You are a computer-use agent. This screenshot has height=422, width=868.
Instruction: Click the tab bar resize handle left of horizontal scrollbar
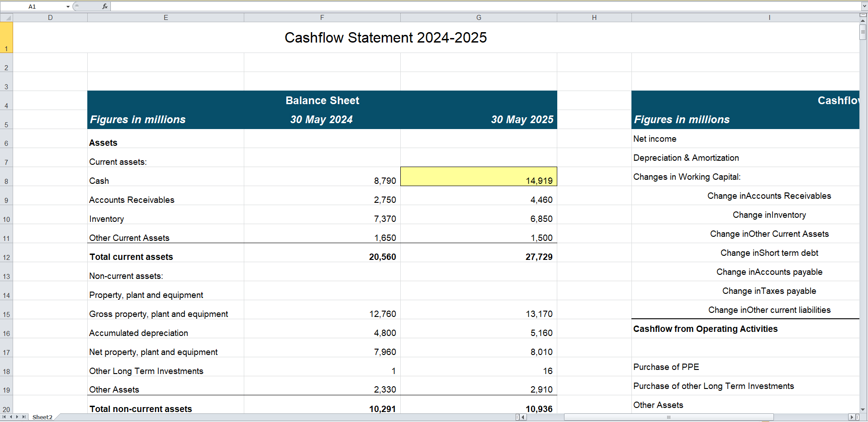click(517, 417)
